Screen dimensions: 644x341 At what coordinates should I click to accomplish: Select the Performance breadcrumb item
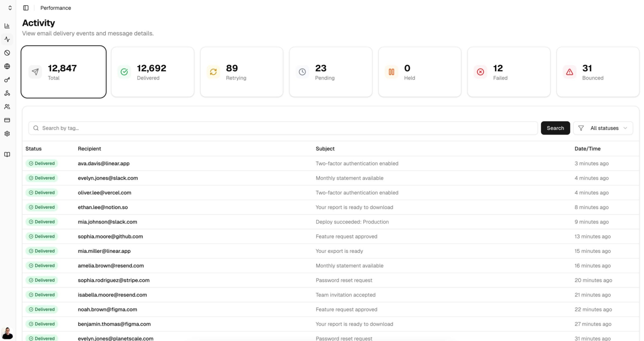click(x=55, y=8)
